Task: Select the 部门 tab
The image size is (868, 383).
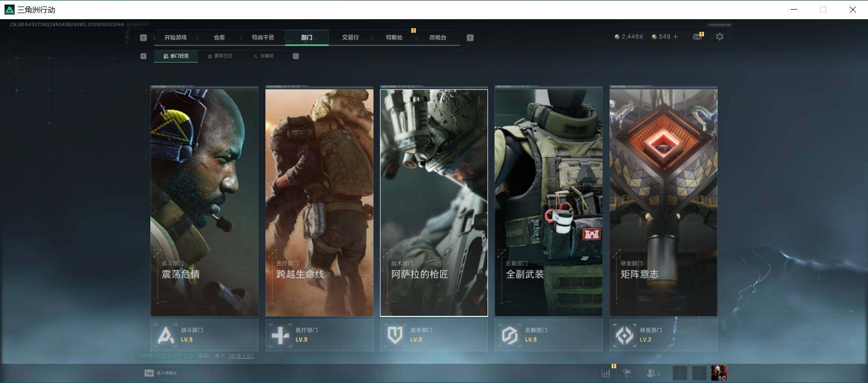Action: (x=307, y=37)
